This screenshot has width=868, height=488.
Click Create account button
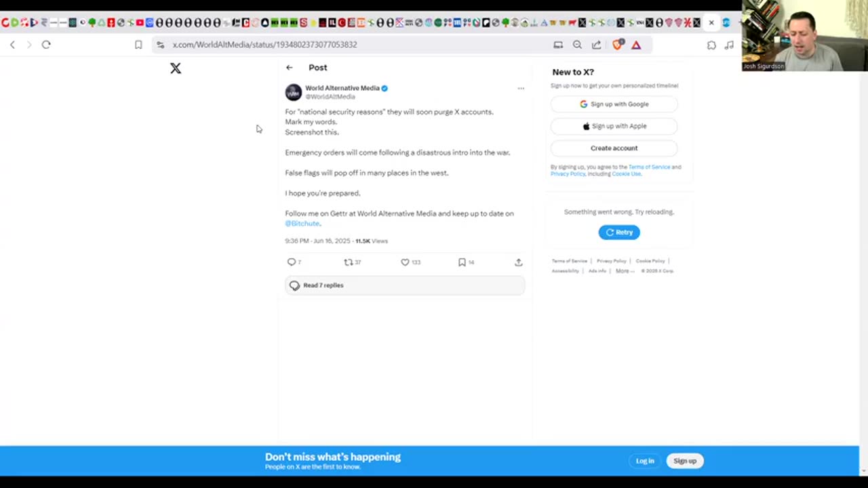coord(614,148)
